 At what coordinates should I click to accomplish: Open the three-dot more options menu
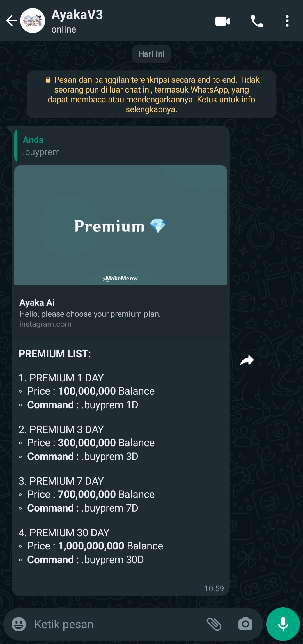click(287, 21)
